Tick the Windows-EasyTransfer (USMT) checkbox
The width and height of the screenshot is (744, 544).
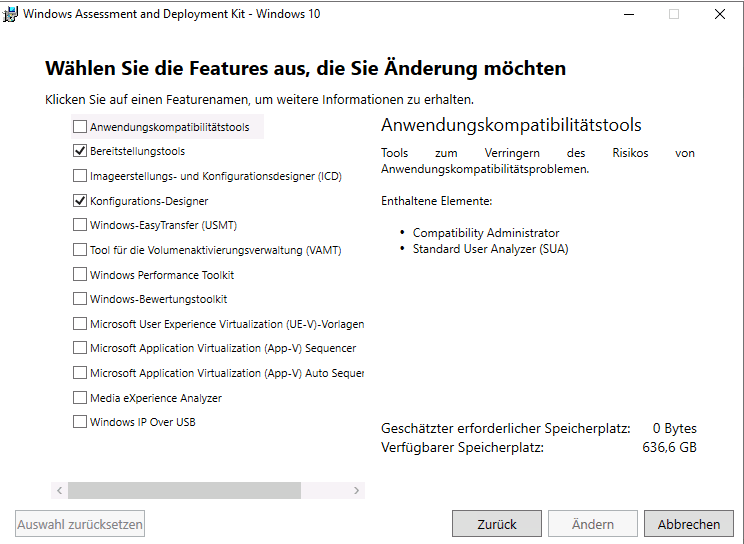(x=80, y=225)
